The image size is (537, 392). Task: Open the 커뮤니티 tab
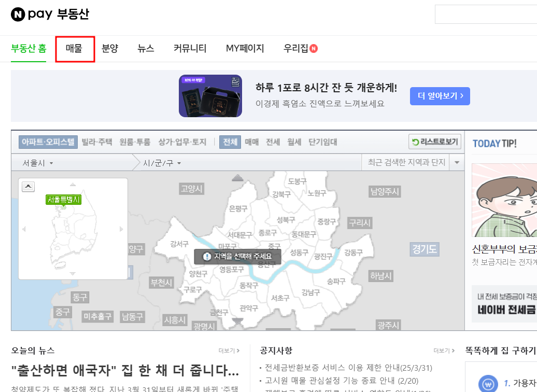[x=190, y=48]
